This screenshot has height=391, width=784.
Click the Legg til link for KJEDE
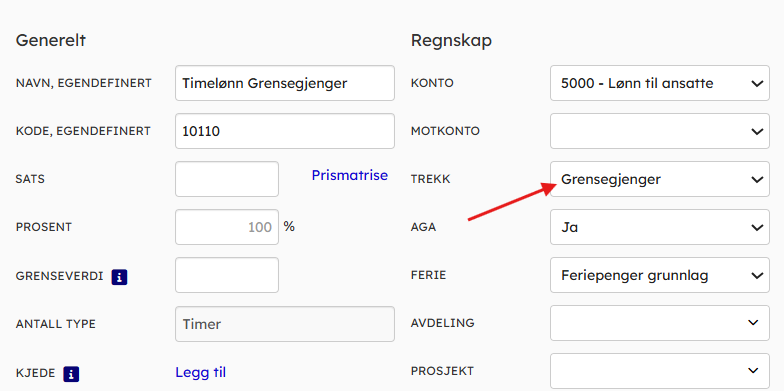click(x=200, y=372)
